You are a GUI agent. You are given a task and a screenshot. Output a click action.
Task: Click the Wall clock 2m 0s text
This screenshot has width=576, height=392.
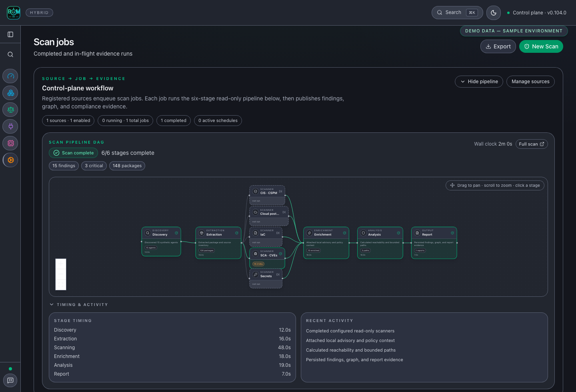click(493, 144)
